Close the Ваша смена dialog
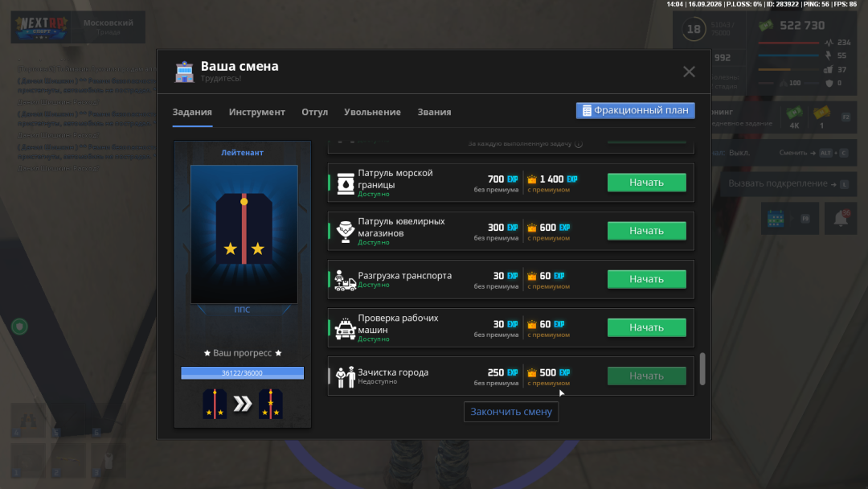 [x=689, y=72]
